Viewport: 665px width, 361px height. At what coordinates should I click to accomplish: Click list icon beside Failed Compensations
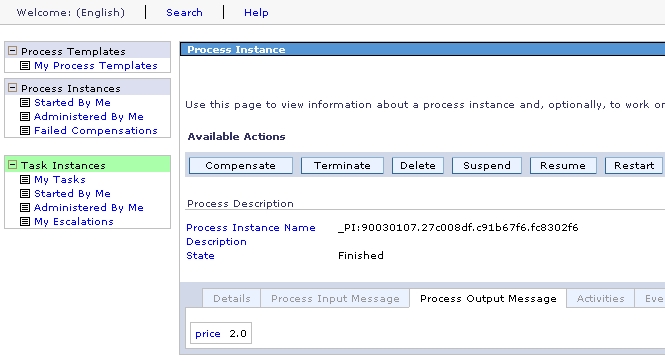[25, 131]
